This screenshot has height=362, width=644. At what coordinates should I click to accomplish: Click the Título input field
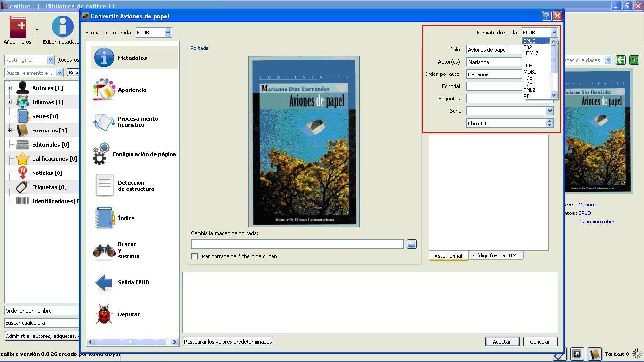tap(494, 49)
